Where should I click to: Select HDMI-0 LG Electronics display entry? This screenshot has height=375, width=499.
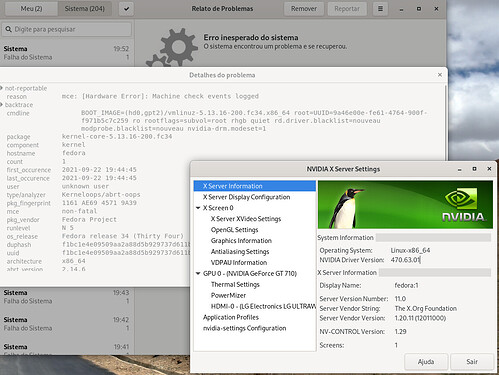263,306
